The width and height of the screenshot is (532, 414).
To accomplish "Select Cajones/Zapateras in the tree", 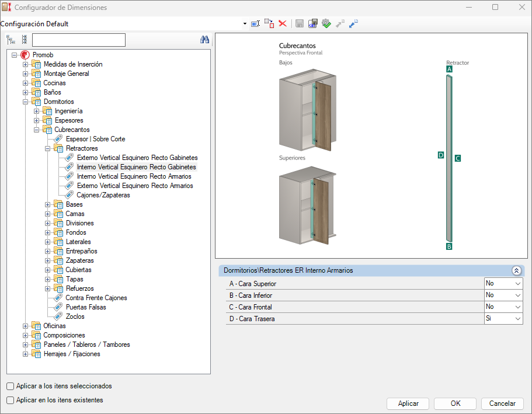I will coord(103,195).
